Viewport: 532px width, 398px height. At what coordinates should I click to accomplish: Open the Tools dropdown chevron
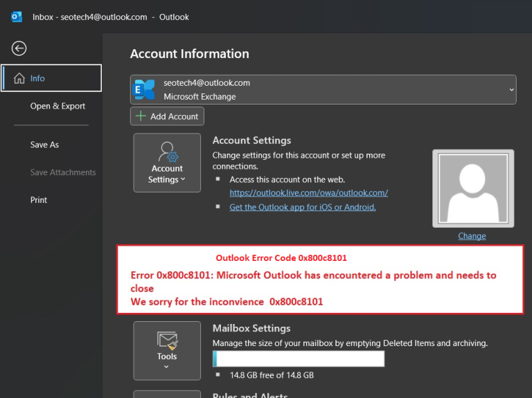coord(166,366)
